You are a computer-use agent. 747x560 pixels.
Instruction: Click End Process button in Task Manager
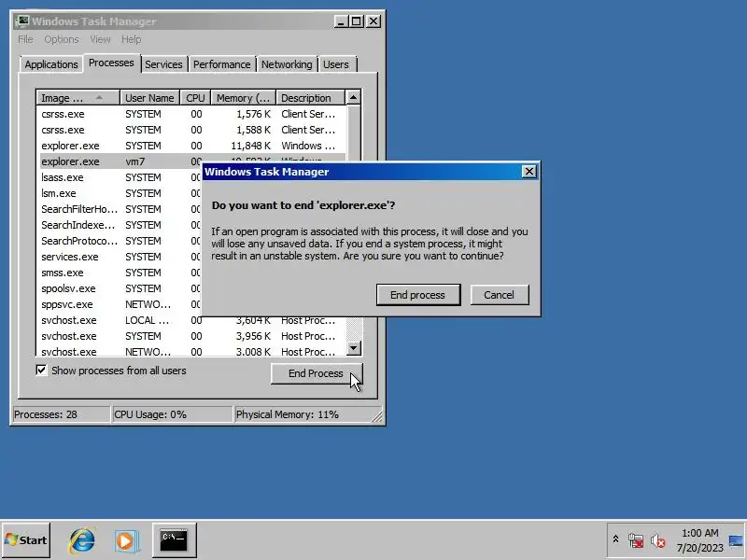coord(317,373)
